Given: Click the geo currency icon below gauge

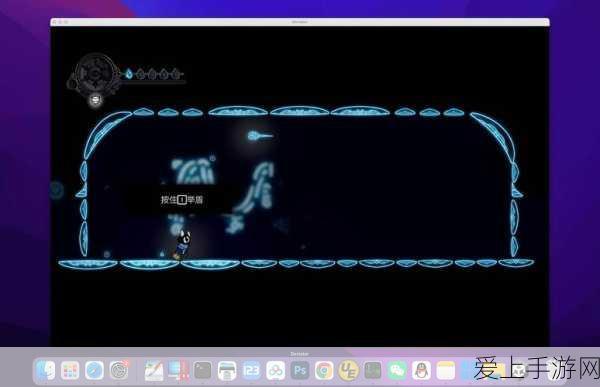Looking at the screenshot, I should [x=95, y=100].
